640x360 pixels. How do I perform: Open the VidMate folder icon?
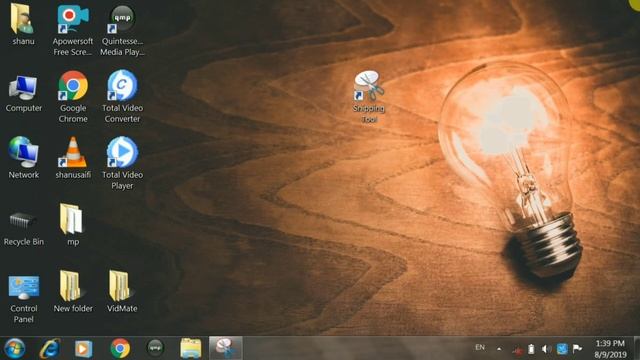pyautogui.click(x=122, y=291)
